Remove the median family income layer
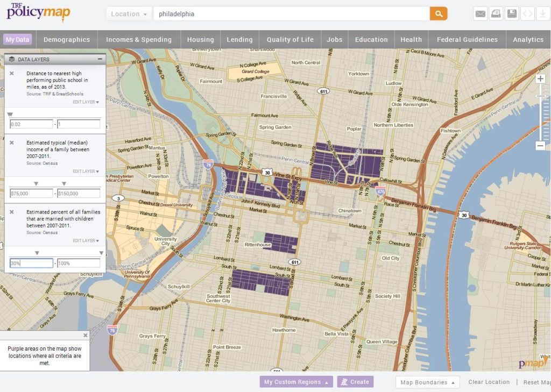 pyautogui.click(x=12, y=141)
